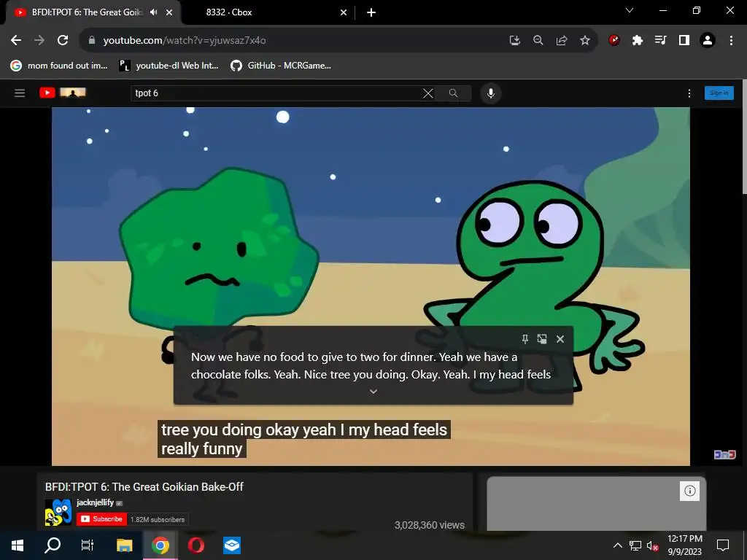This screenshot has height=560, width=747.
Task: Click the blue Sign in button
Action: tap(719, 93)
